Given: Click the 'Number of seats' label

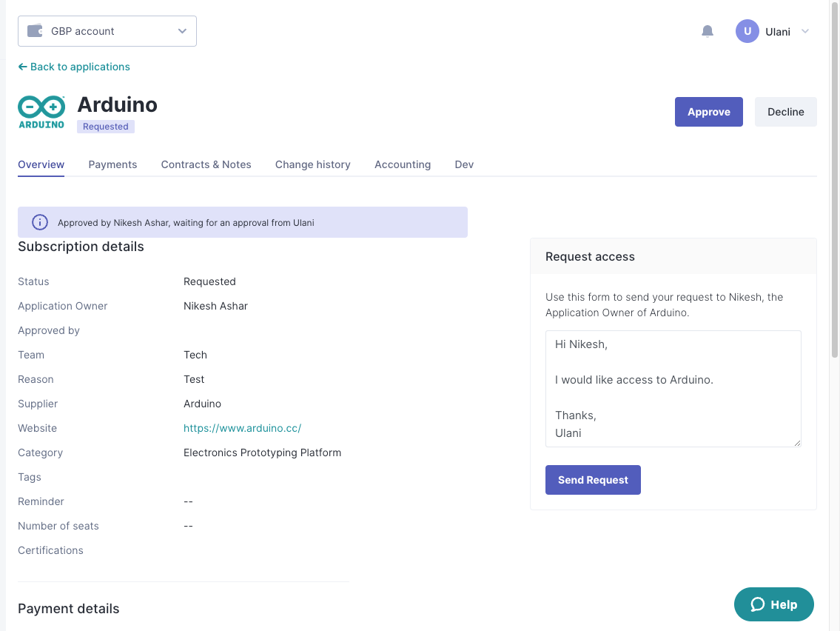Looking at the screenshot, I should point(58,526).
